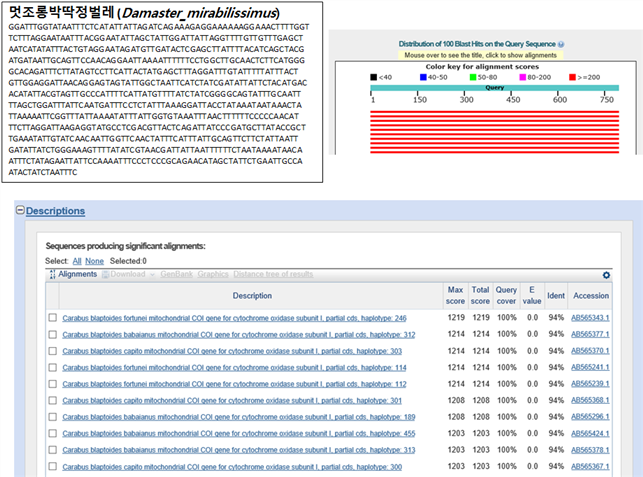643x477 pixels.
Task: Check the box for babaianus haplotype 455
Action: point(52,433)
